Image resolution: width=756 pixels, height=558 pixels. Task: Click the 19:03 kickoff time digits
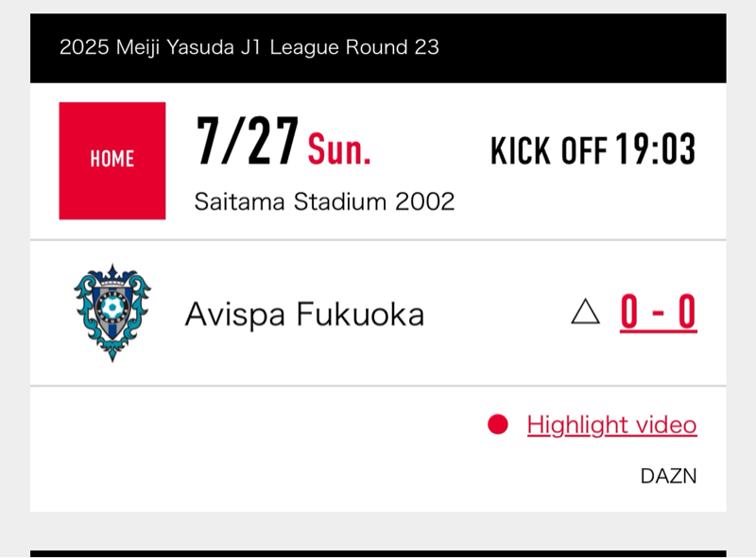(x=656, y=149)
